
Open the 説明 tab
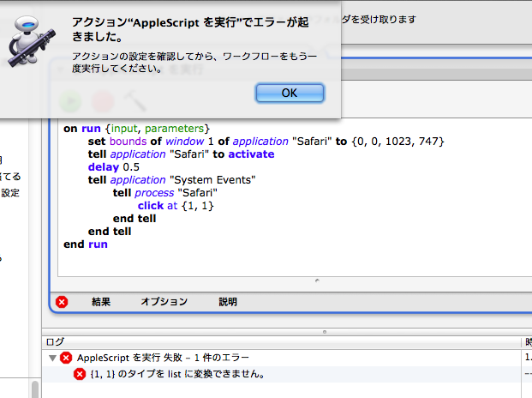tap(228, 302)
